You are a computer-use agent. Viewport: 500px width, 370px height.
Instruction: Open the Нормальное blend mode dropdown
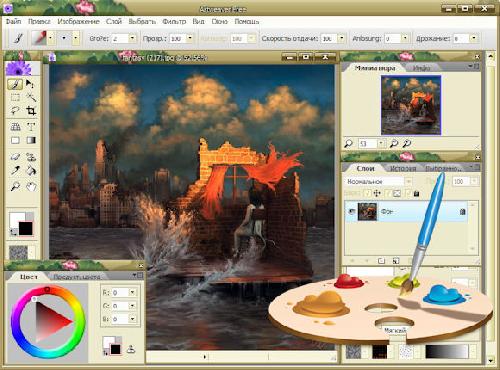(409, 181)
